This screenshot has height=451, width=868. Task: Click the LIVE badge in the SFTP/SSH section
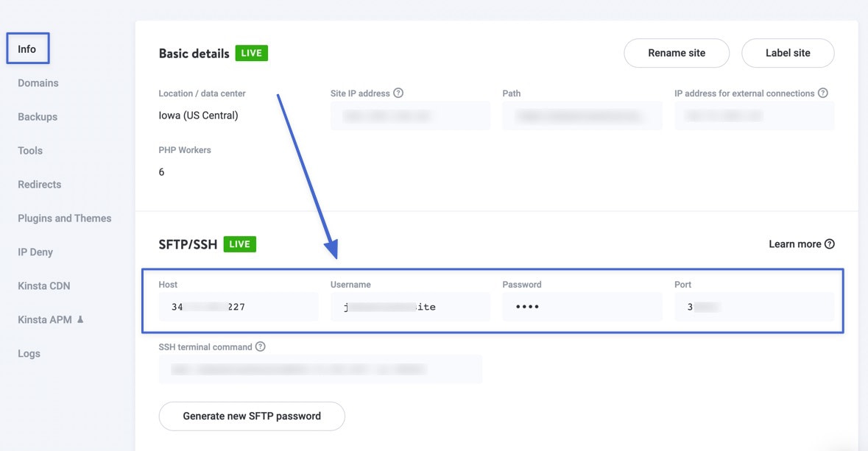pos(239,244)
